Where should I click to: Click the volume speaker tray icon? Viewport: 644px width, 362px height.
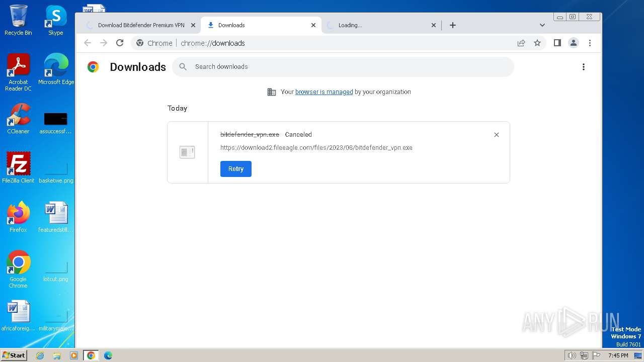click(572, 355)
